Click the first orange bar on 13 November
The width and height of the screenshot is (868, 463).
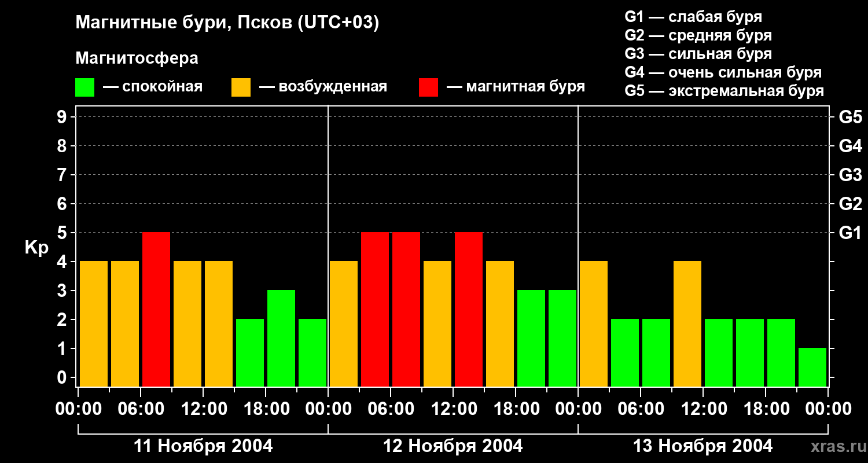[x=594, y=324]
